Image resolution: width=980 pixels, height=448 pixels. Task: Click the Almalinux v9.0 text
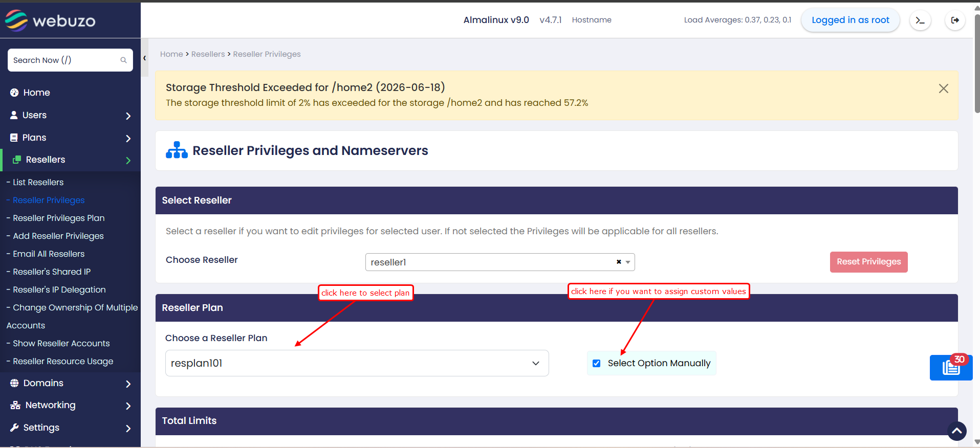tap(496, 20)
